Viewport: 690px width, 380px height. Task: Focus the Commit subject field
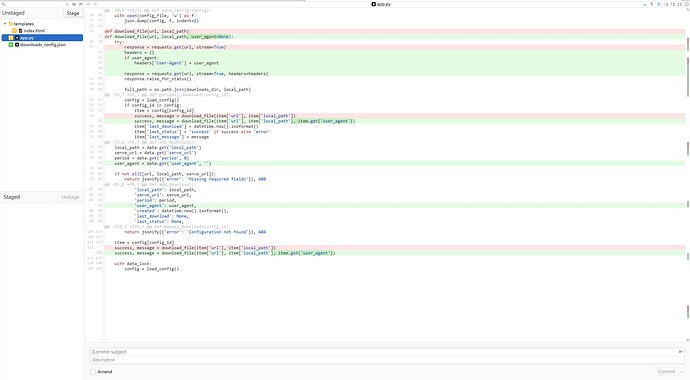click(x=384, y=352)
